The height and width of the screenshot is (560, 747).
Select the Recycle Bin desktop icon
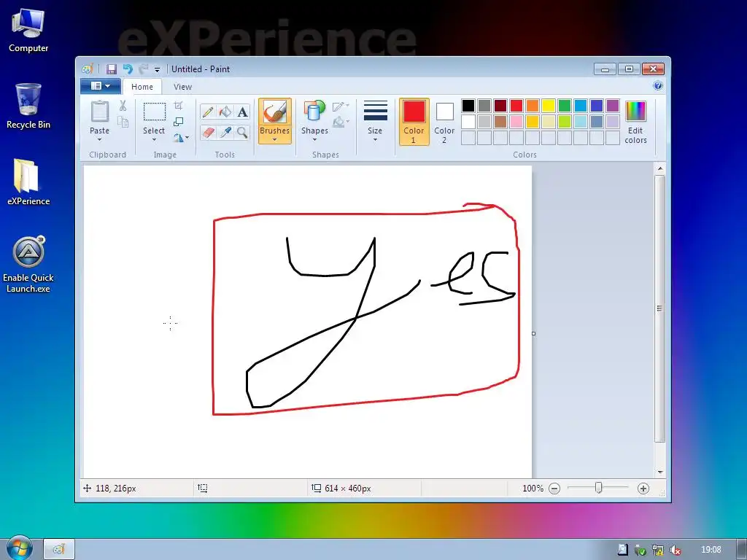(28, 106)
